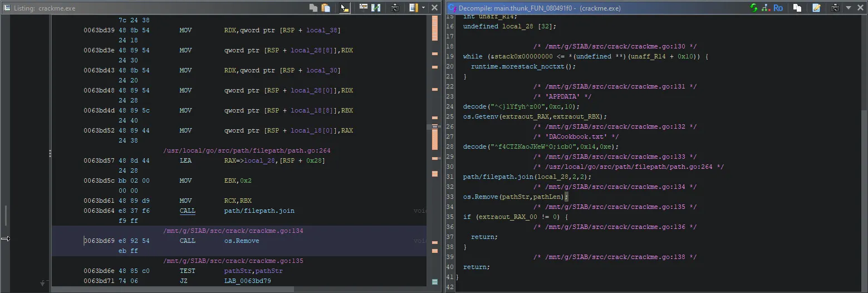This screenshot has width=868, height=293.
Task: Click the return statement on line 37
Action: (x=484, y=237)
